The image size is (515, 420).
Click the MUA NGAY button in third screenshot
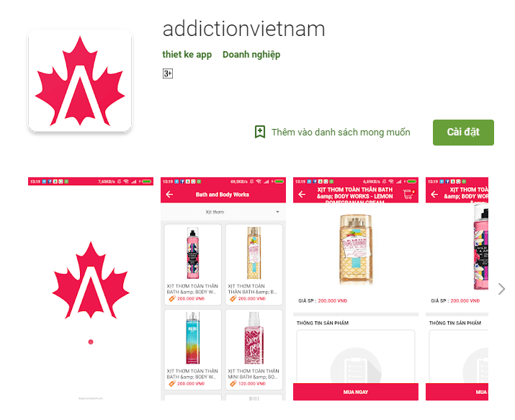click(x=356, y=392)
